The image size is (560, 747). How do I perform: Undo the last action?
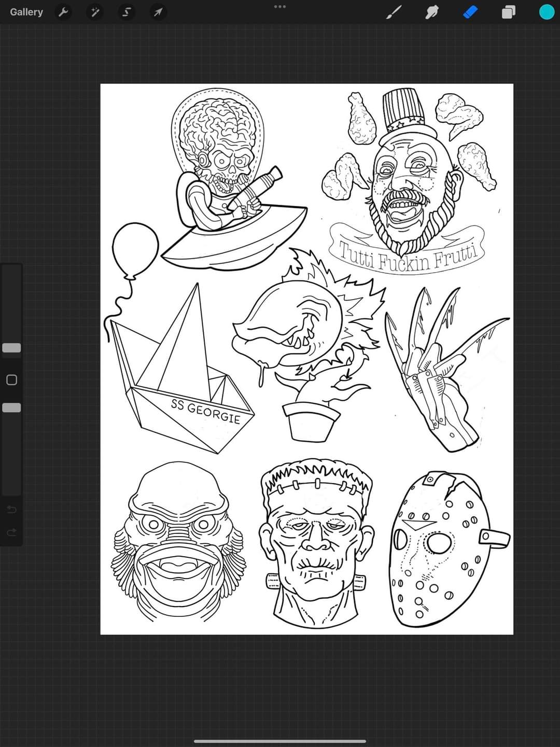(11, 510)
